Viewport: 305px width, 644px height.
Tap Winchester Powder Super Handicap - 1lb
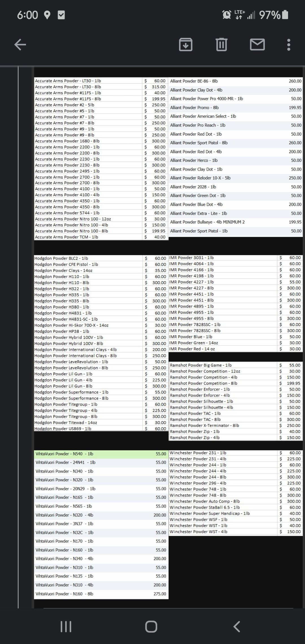210,514
